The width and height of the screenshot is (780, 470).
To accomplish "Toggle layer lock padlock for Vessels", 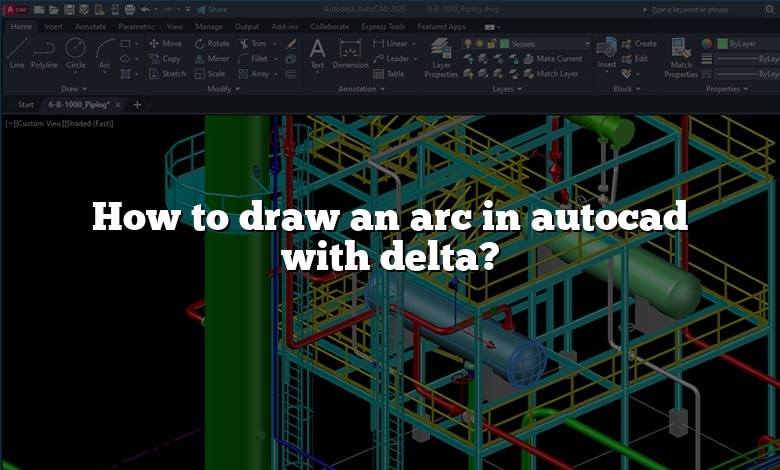I will pyautogui.click(x=491, y=44).
